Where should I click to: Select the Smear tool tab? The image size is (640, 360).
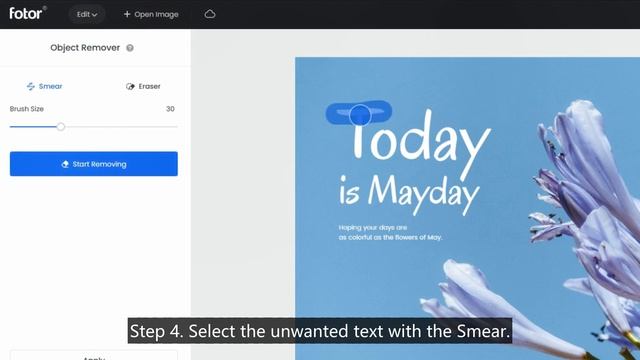(x=44, y=86)
